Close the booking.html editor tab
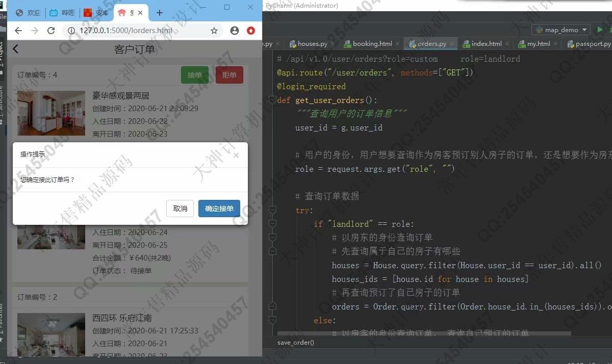Image resolution: width=612 pixels, height=364 pixels. point(398,44)
